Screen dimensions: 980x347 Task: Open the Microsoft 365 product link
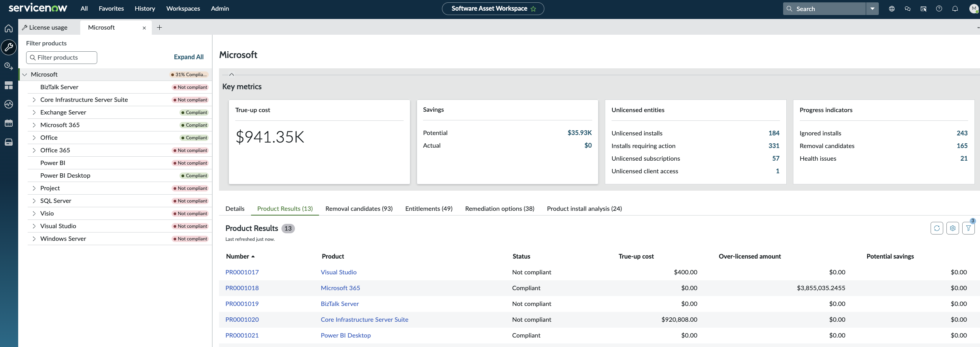[340, 288]
